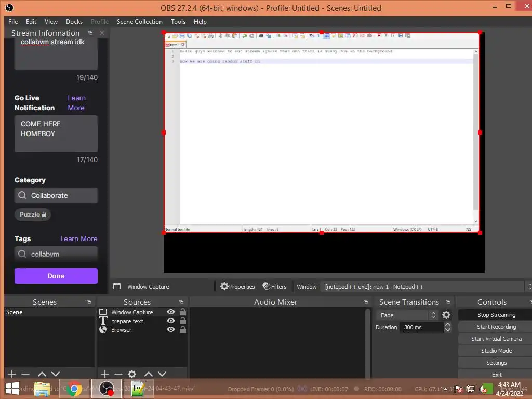The height and width of the screenshot is (399, 532).
Task: Float the Stream Information dock
Action: click(x=90, y=33)
